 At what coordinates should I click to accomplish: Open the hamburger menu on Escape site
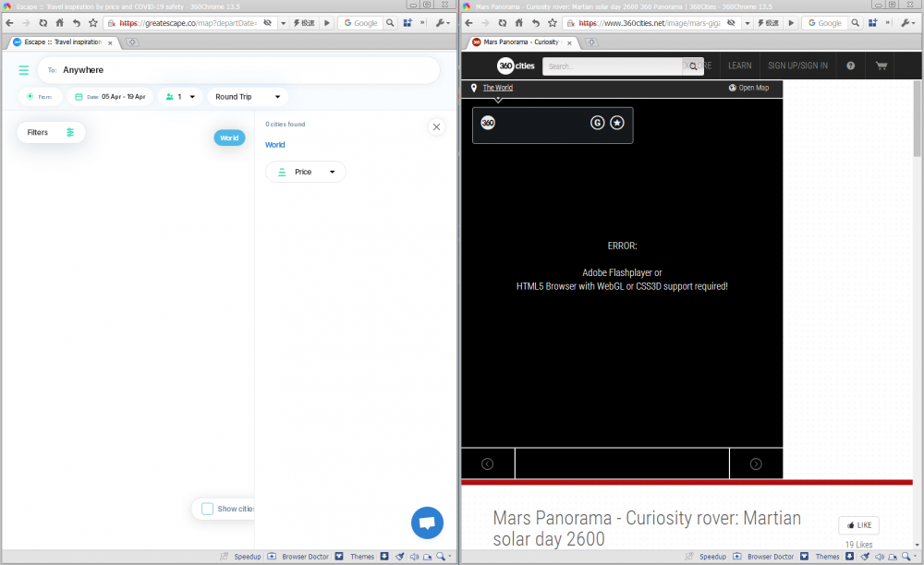coord(23,70)
